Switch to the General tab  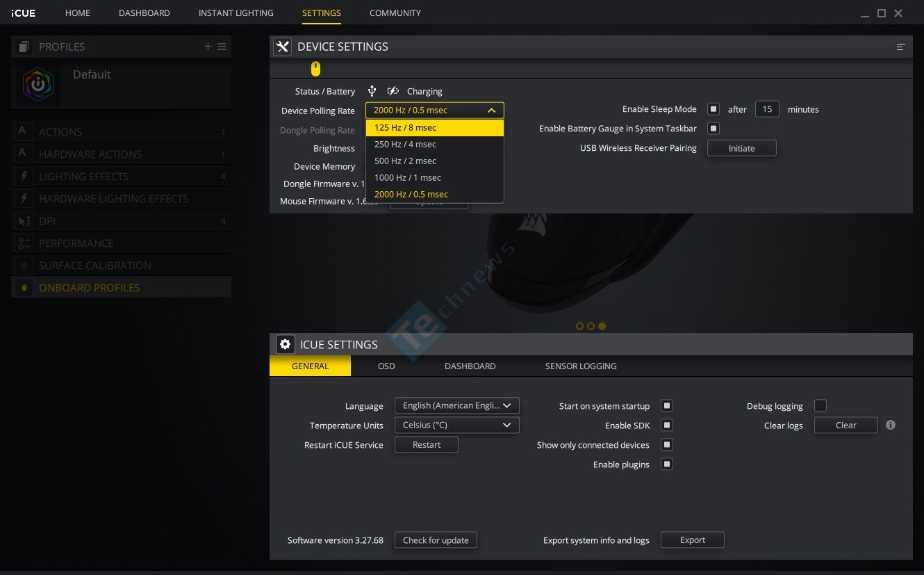tap(310, 366)
